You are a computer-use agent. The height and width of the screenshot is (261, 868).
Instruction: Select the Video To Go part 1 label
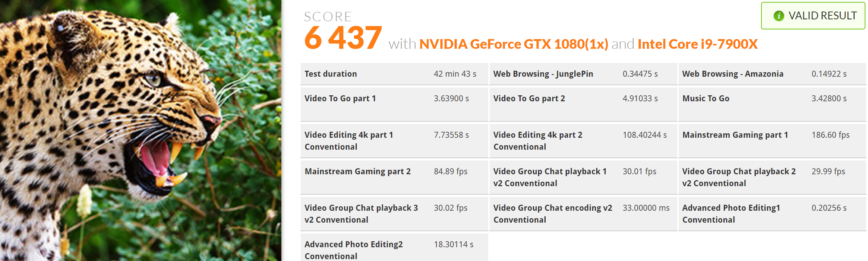(340, 98)
